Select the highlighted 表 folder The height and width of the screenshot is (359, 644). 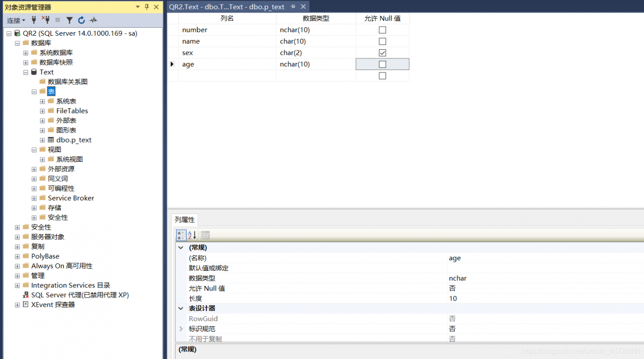coord(51,91)
